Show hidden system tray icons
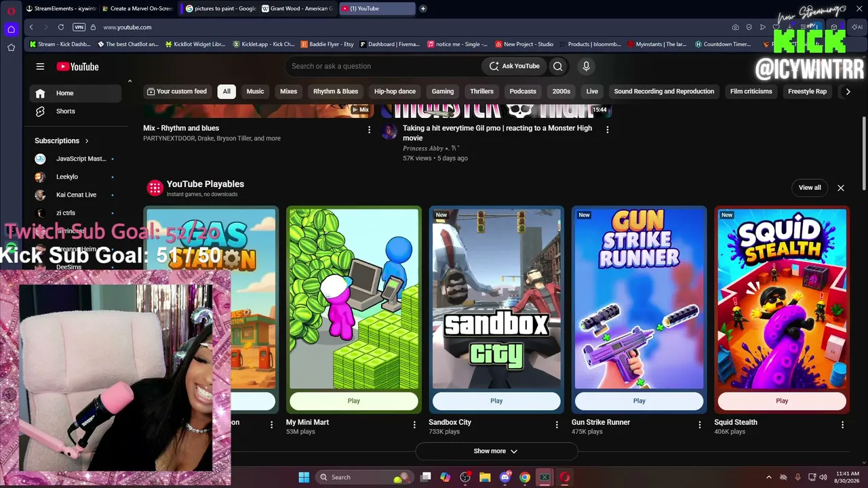The width and height of the screenshot is (868, 488). [768, 477]
